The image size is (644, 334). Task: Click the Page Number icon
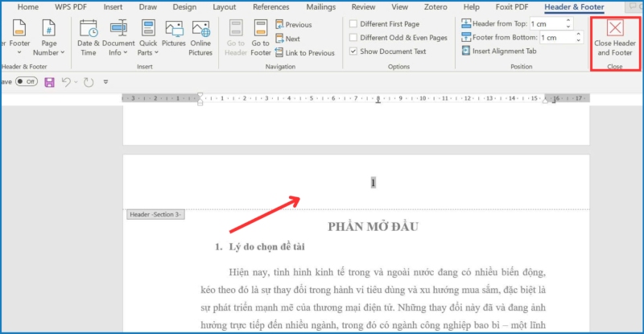(48, 28)
